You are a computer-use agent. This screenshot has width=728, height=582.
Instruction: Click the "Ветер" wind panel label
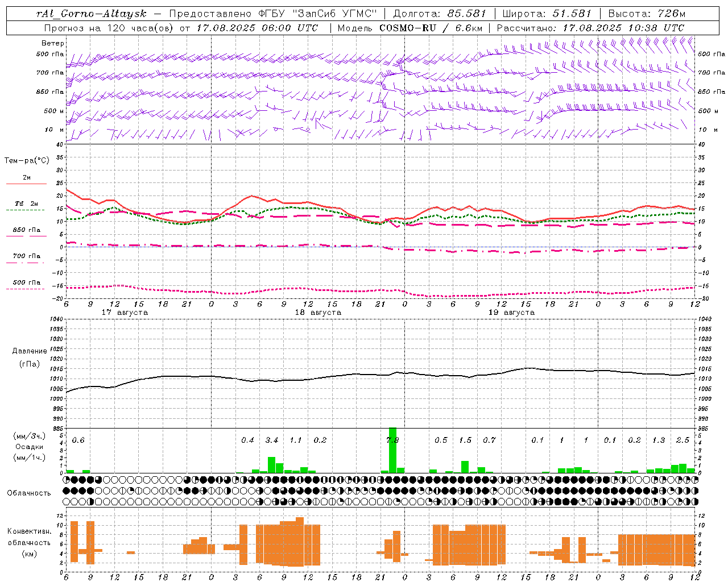pos(53,43)
